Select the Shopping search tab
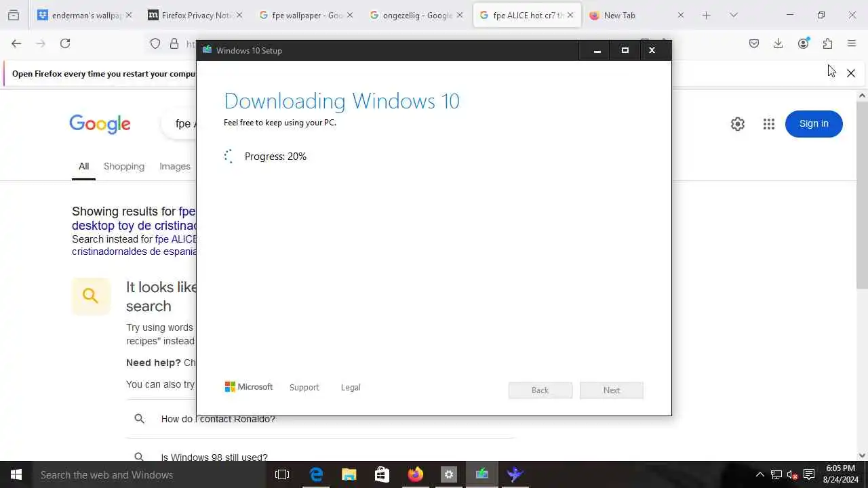The image size is (868, 488). 124,166
